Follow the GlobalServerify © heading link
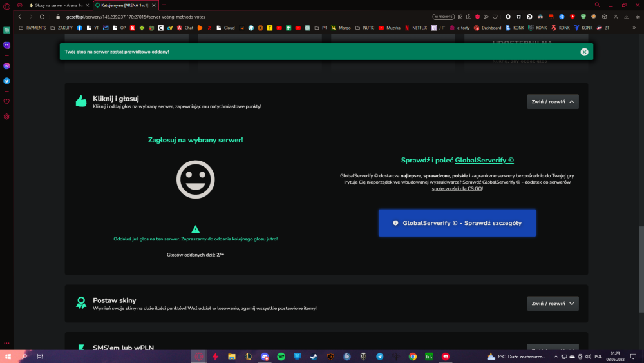The image size is (644, 363). (484, 161)
